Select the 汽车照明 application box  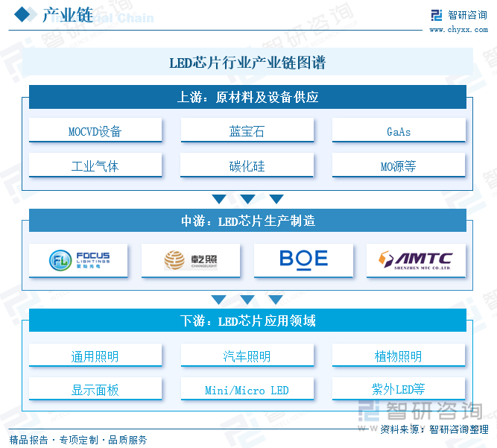(247, 356)
